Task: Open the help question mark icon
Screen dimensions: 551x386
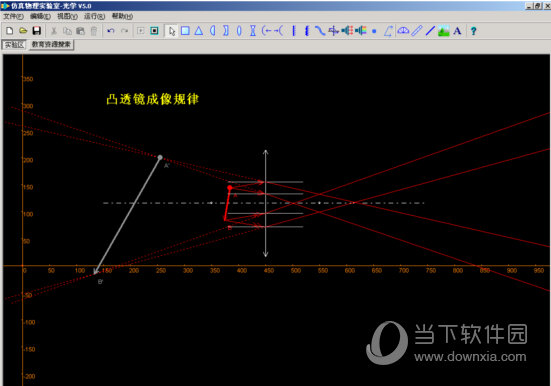Action: 473,31
